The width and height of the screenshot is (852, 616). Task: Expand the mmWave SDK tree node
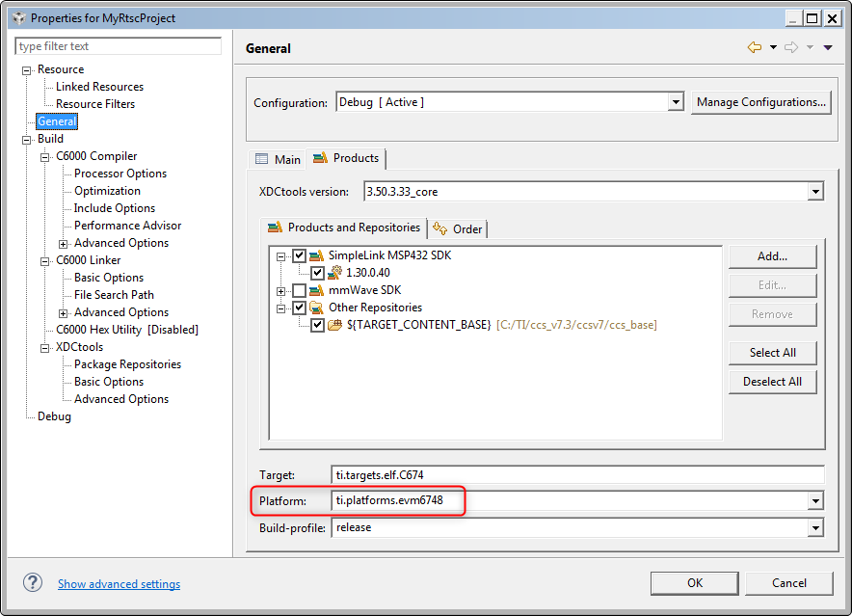(x=280, y=290)
